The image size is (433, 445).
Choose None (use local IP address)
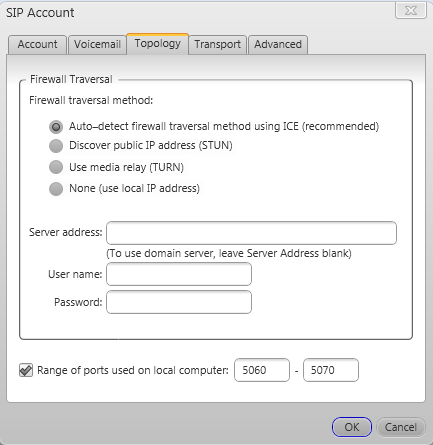click(x=56, y=189)
